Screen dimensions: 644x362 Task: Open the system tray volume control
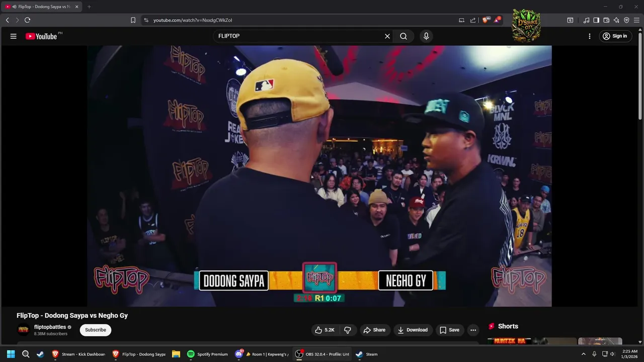click(613, 354)
